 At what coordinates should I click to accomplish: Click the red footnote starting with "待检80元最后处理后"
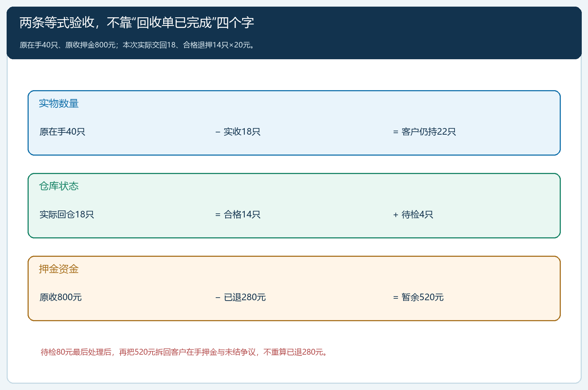tap(184, 352)
